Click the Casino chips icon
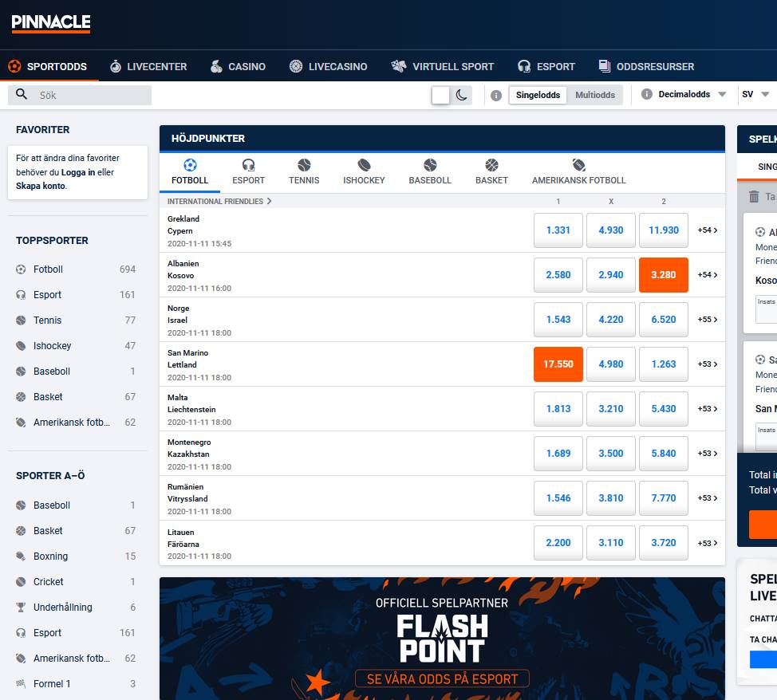The width and height of the screenshot is (777, 700). tap(216, 66)
